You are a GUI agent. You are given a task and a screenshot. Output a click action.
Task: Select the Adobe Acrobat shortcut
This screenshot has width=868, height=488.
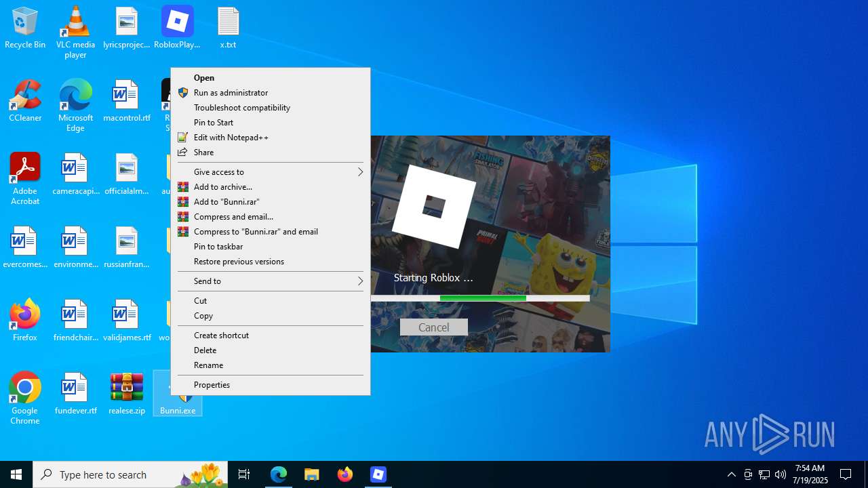pyautogui.click(x=25, y=179)
